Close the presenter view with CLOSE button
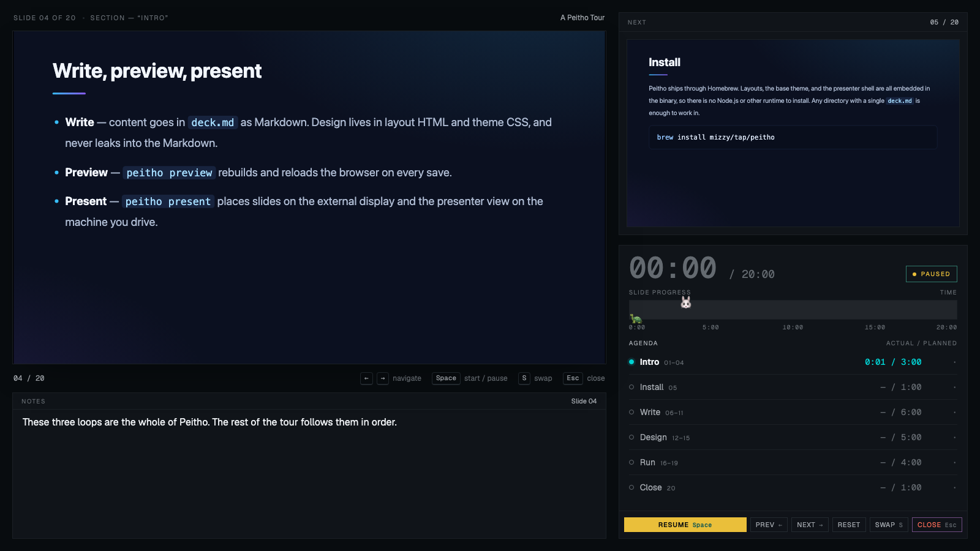 click(937, 525)
